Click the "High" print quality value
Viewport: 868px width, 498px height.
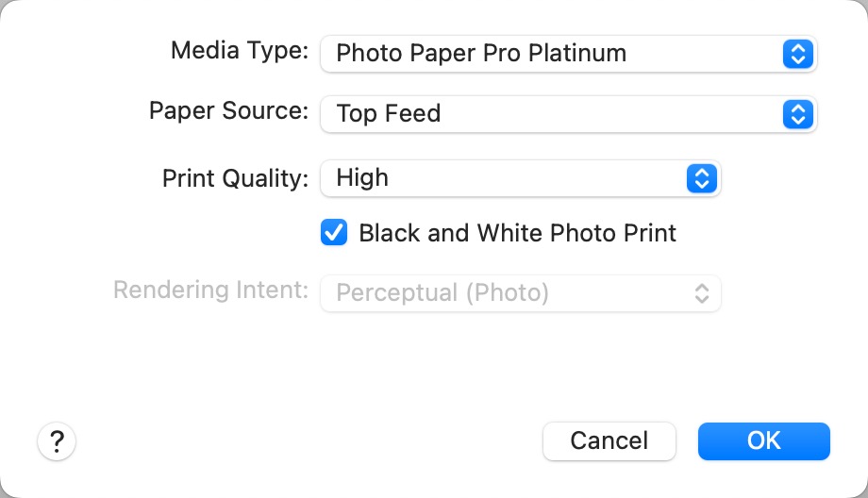pos(362,177)
